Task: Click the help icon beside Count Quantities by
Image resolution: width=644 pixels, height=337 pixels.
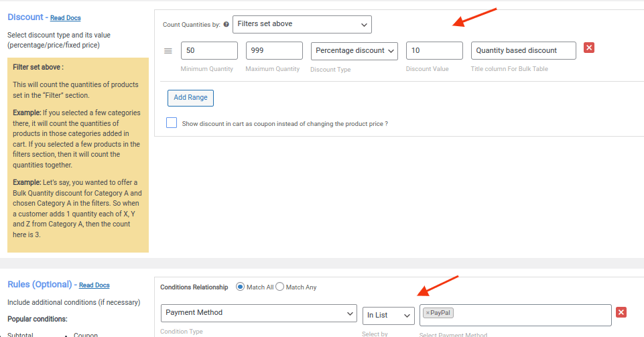Action: pos(226,25)
